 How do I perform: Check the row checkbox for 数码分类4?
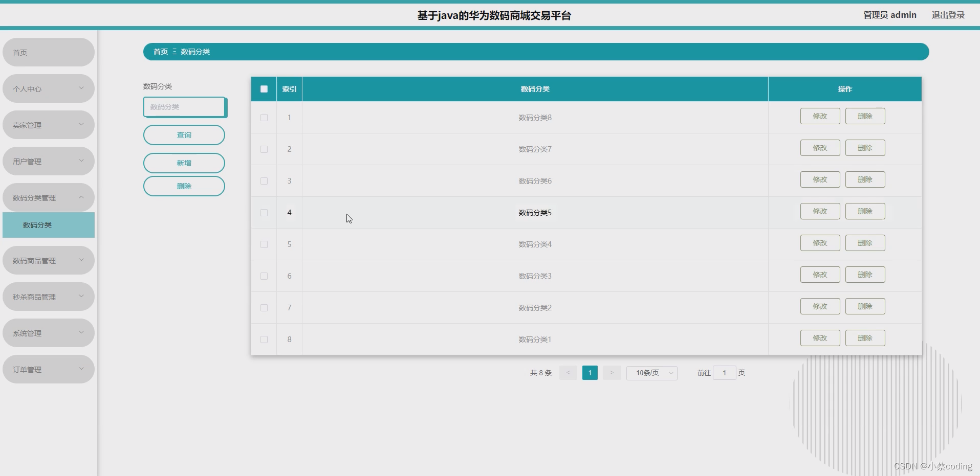[x=264, y=244]
